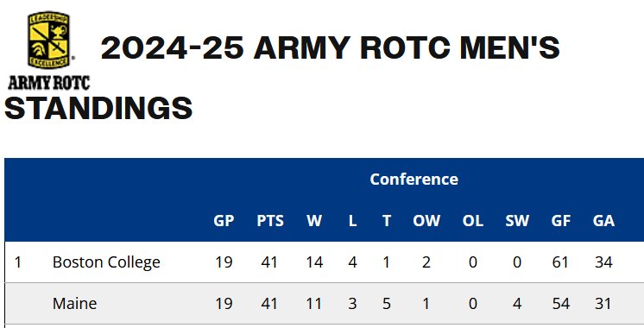
Task: Sort standings by PTS column
Action: (270, 220)
